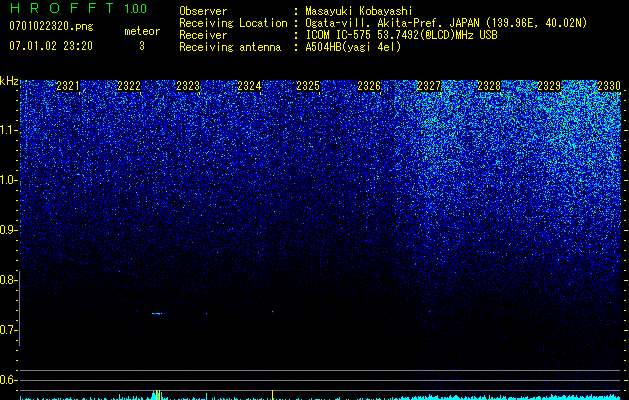
Task: Click the meteor count label
Action: point(142,31)
